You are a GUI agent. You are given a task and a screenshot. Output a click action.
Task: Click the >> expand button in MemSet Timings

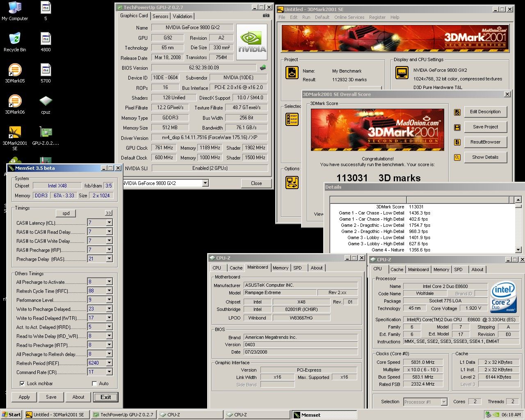tap(109, 213)
